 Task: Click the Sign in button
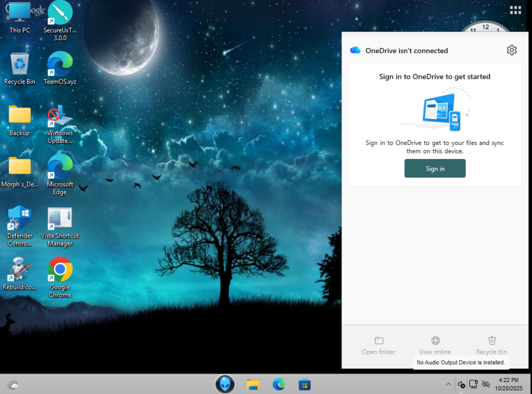(x=435, y=168)
